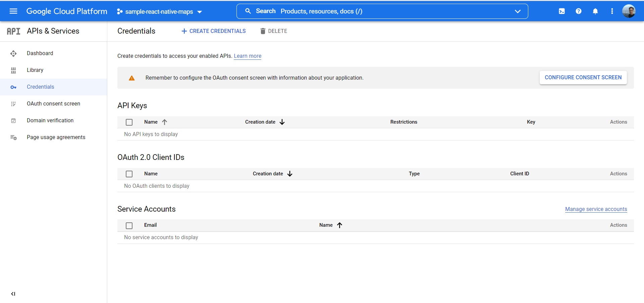Click the orange warning triangle icon
The width and height of the screenshot is (644, 303).
(x=132, y=78)
